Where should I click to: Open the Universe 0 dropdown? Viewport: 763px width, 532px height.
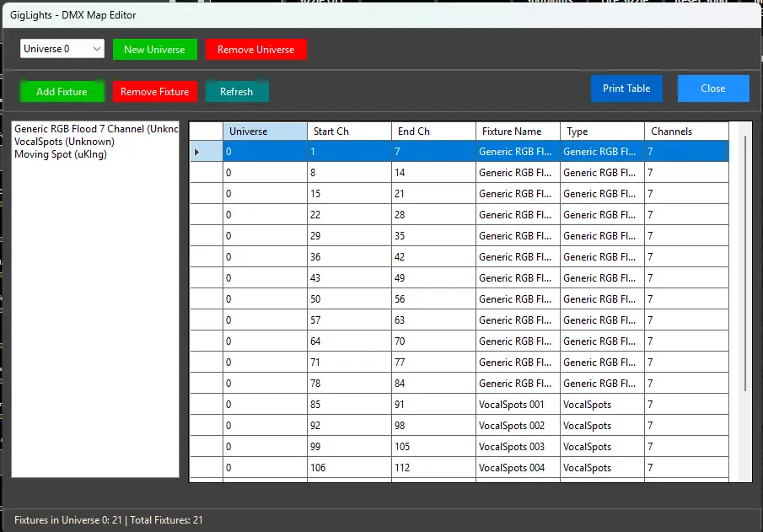point(62,49)
